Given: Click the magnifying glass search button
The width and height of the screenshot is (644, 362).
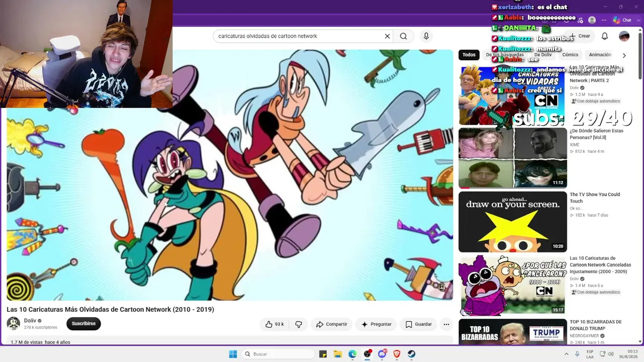Looking at the screenshot, I should click(404, 36).
